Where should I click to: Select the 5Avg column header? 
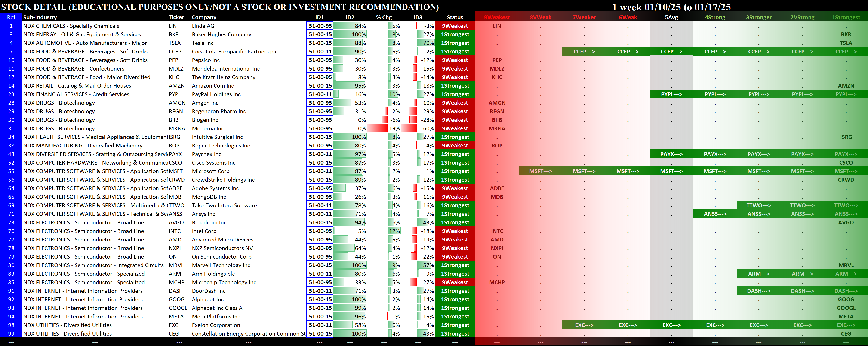click(671, 17)
